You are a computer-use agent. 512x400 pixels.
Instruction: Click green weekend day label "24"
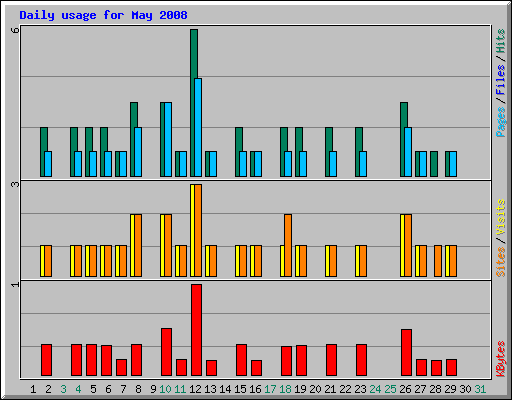pyautogui.click(x=375, y=389)
